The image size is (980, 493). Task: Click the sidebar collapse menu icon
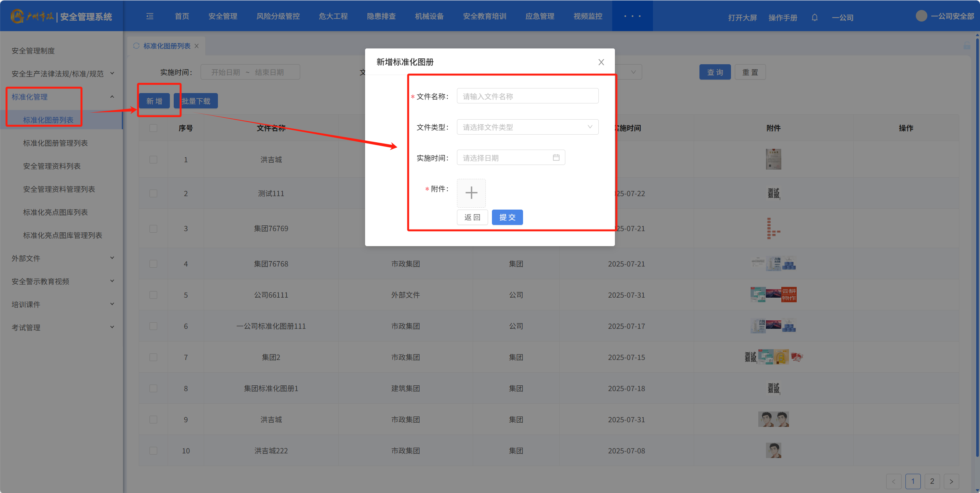(x=150, y=16)
